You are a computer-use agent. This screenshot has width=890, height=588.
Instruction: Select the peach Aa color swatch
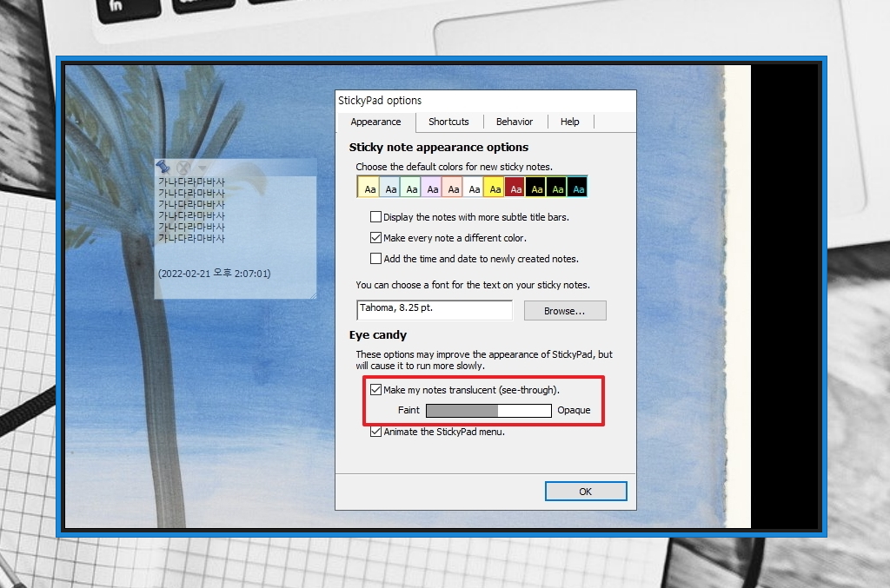pos(453,187)
